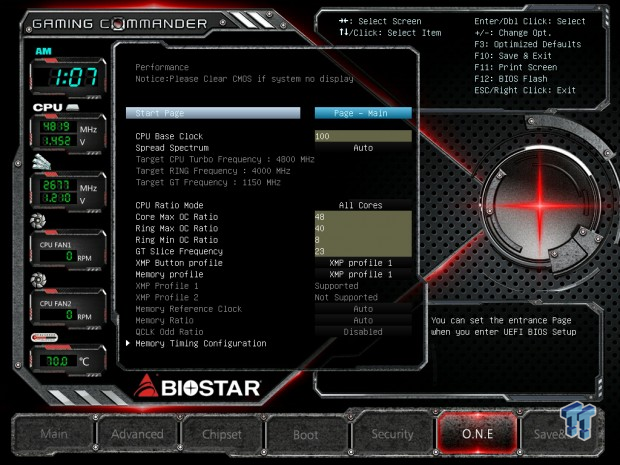Viewport: 620px width, 465px height.
Task: Click the memory voltage readout
Action: (57, 198)
